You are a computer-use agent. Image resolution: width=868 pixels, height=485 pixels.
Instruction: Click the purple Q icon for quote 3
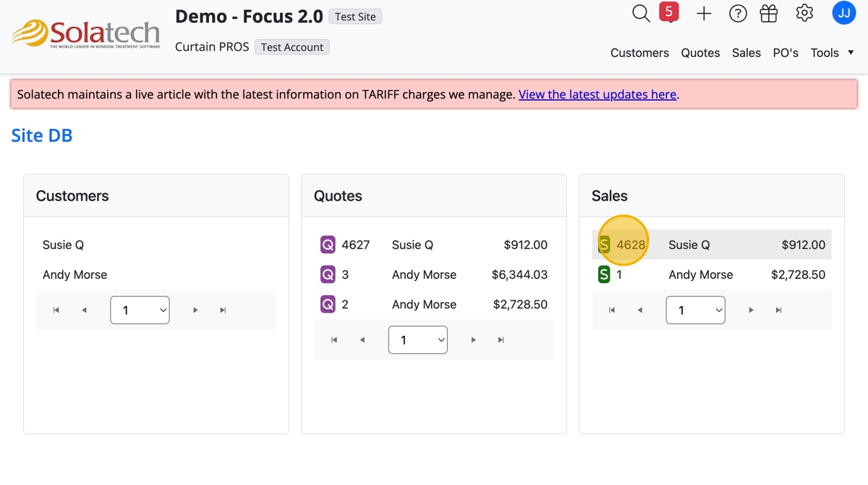(328, 274)
